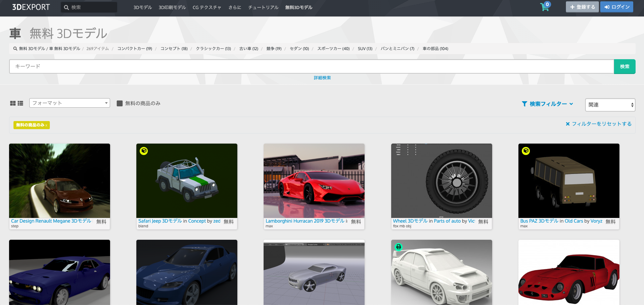The image size is (644, 305).
Task: Click the magnifier icon in top search
Action: point(66,7)
